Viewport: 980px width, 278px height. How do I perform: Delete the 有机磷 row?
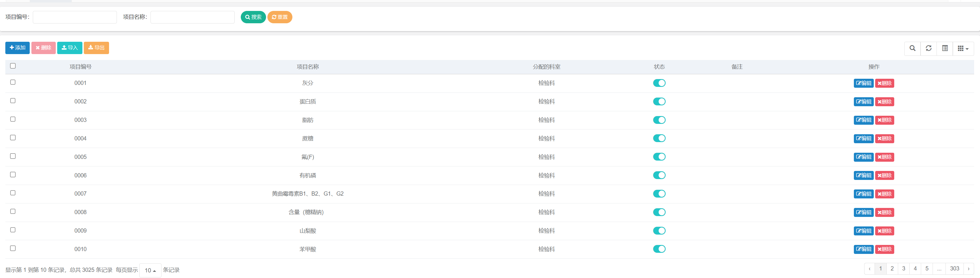coord(884,175)
